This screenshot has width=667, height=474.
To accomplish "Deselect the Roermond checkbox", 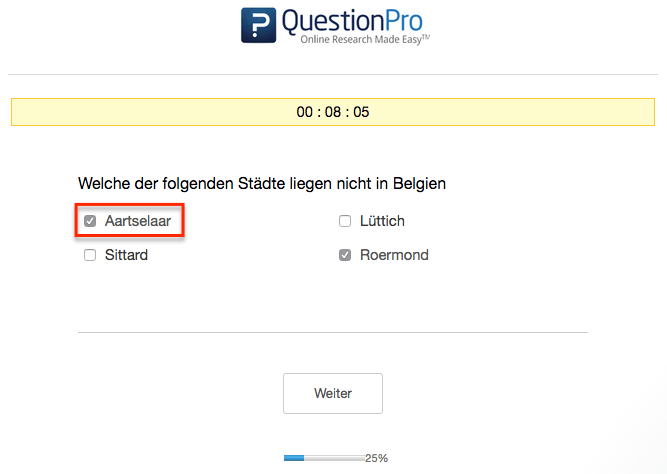I will point(345,255).
